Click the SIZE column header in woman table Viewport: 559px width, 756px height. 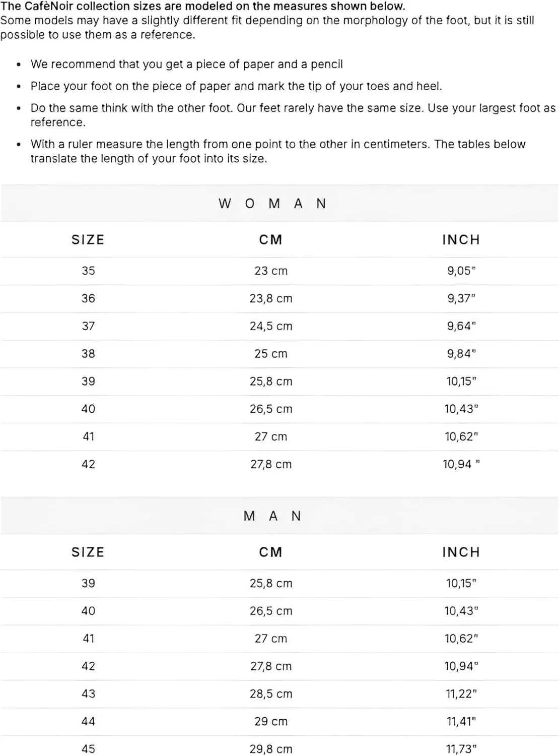pyautogui.click(x=88, y=239)
